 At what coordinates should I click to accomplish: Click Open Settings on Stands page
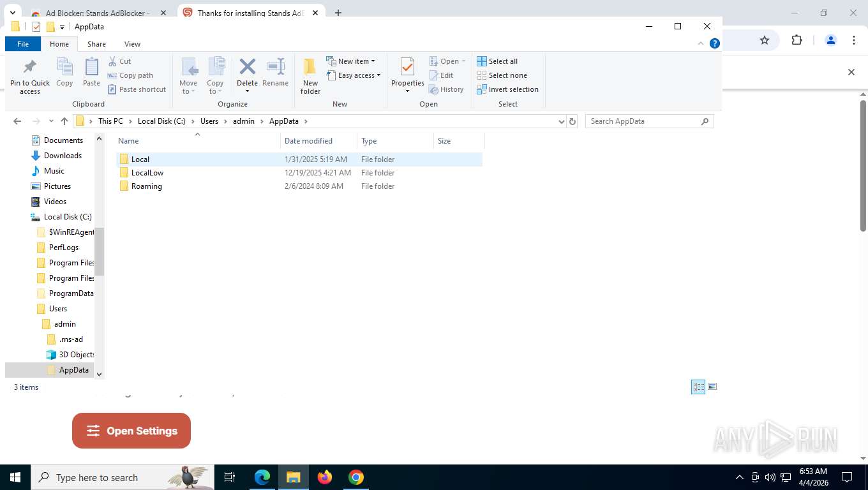pos(131,431)
